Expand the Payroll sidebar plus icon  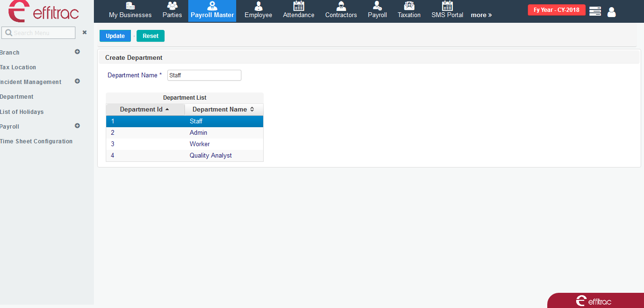tap(77, 126)
